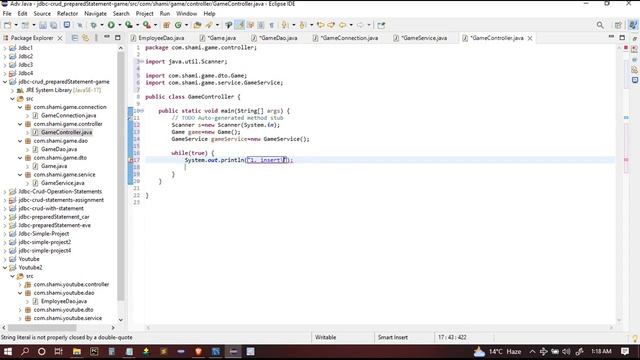Select GameService.java in Package Explorer
Viewport: 640px width, 360px height.
[63, 183]
